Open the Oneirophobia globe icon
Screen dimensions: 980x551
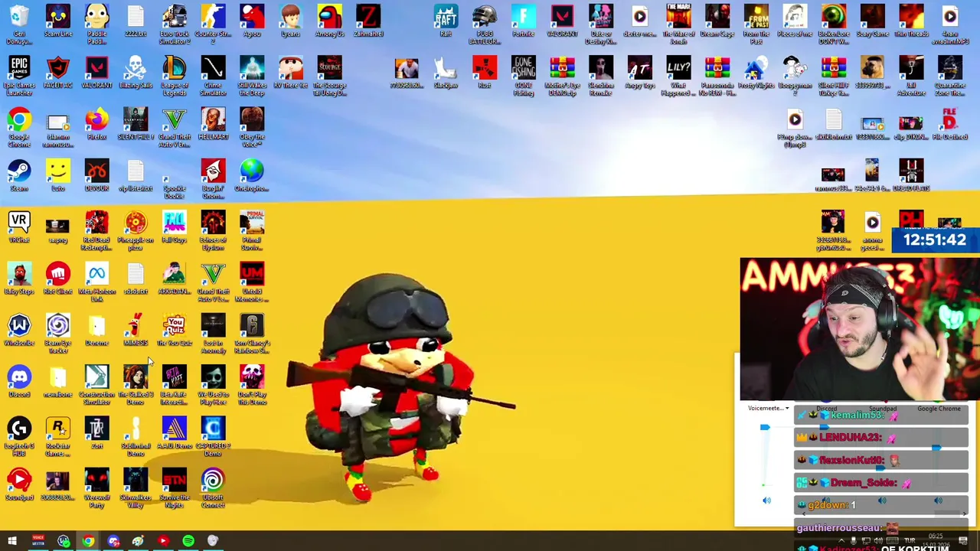coord(252,175)
